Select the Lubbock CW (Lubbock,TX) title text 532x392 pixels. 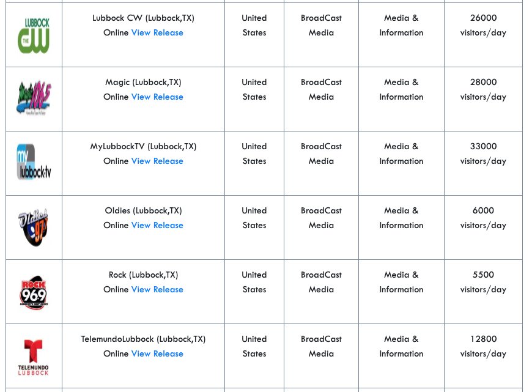(x=143, y=18)
